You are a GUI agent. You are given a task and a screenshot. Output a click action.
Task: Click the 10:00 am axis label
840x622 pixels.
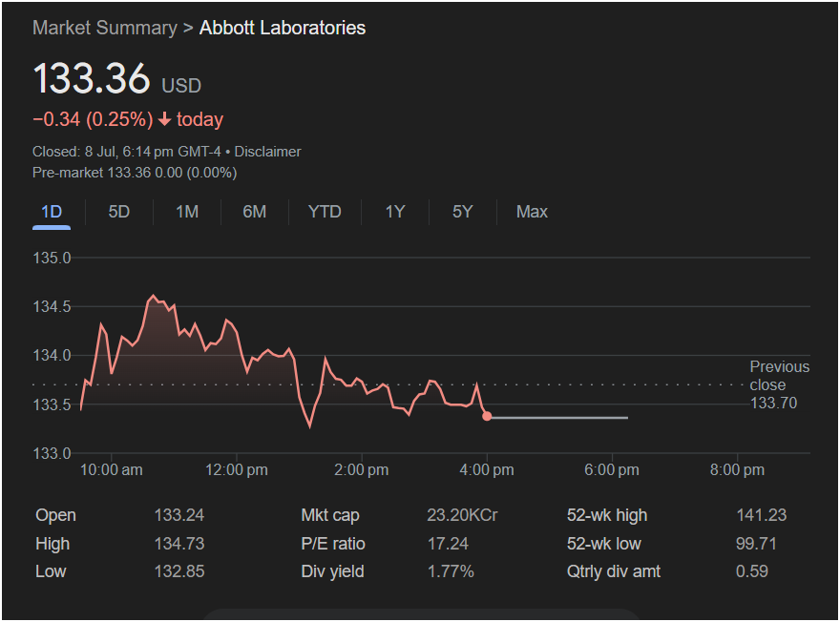tap(112, 470)
